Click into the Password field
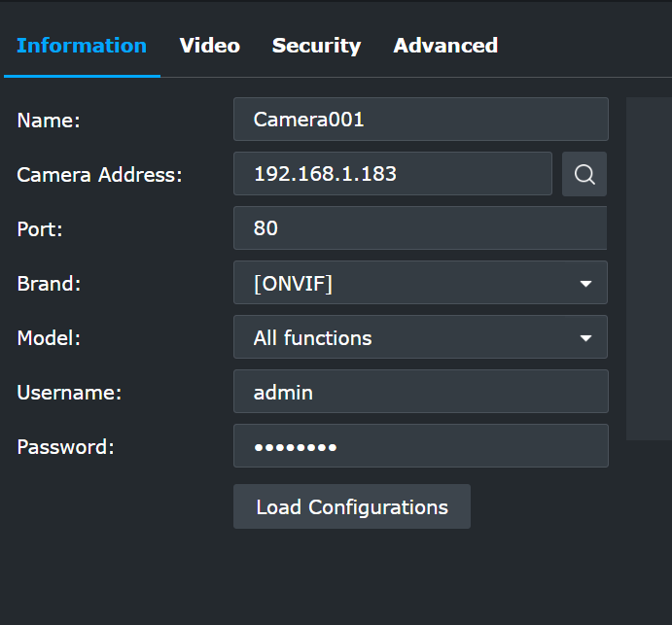Viewport: 672px width, 625px height. point(420,446)
